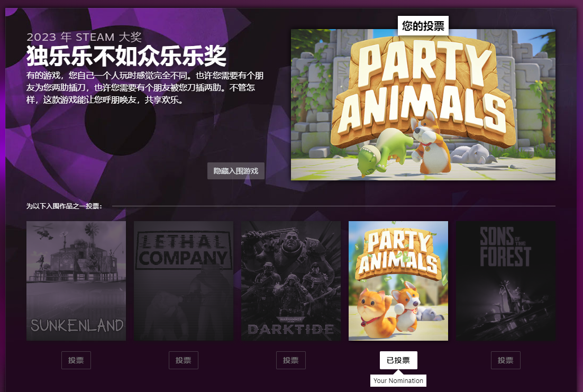Vote for Sunkenland with its 投票 button
The width and height of the screenshot is (583, 392).
(76, 360)
